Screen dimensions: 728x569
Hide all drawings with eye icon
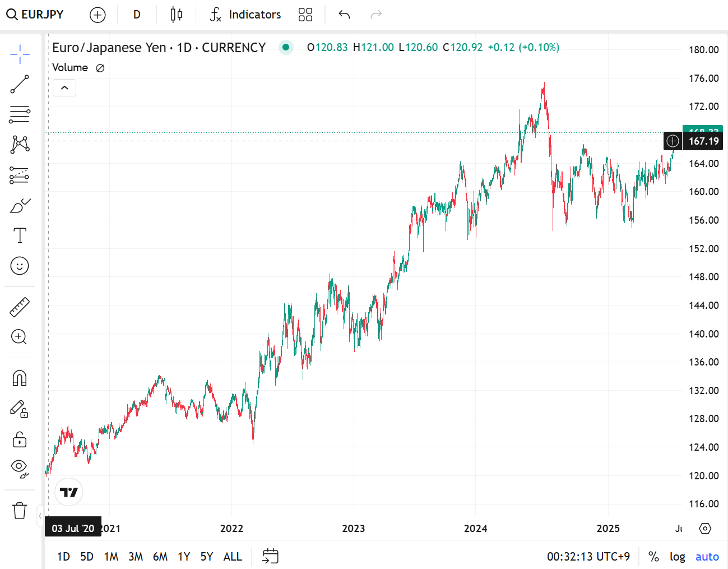pyautogui.click(x=20, y=469)
